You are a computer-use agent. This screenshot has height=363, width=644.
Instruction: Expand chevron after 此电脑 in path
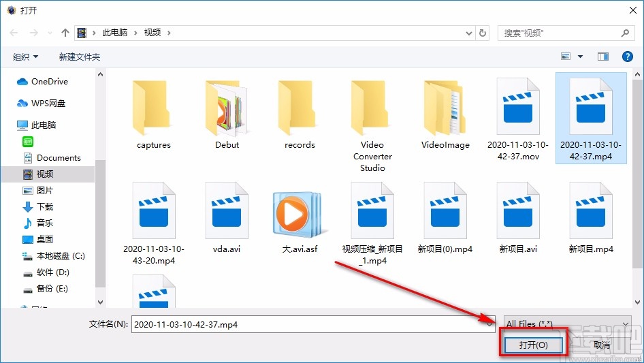[x=135, y=33]
